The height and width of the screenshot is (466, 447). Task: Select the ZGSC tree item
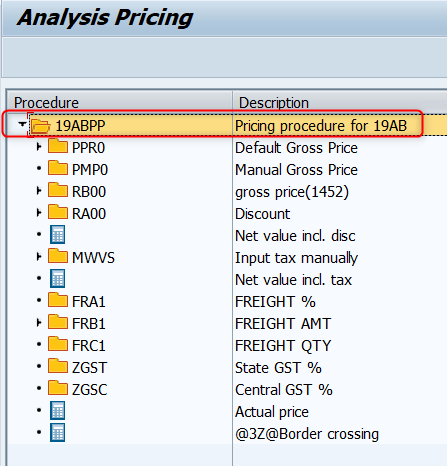pos(90,390)
